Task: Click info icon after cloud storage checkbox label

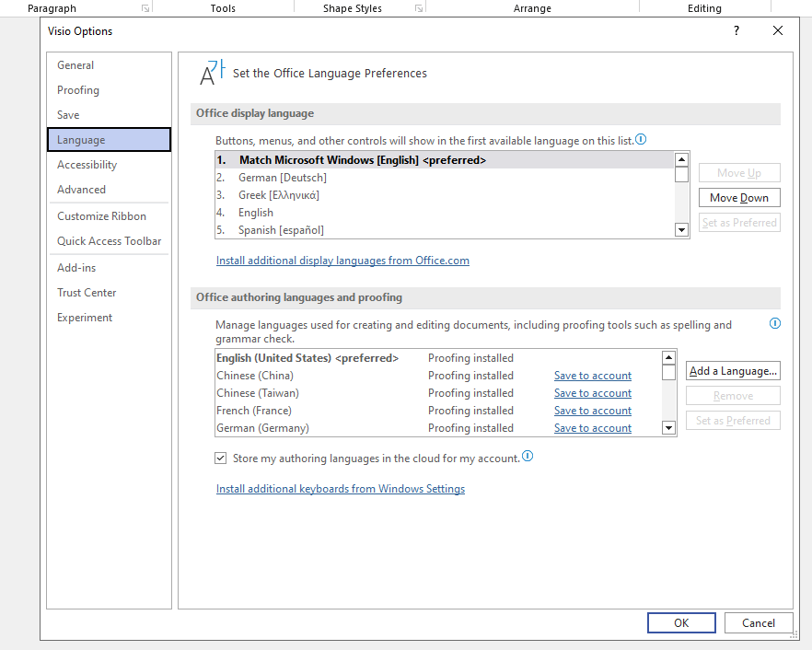Action: tap(528, 457)
